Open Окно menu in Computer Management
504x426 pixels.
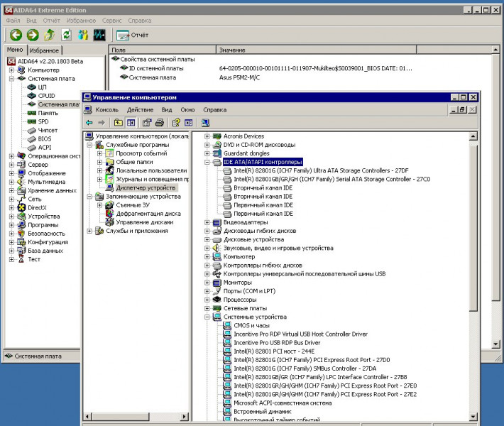pyautogui.click(x=187, y=110)
